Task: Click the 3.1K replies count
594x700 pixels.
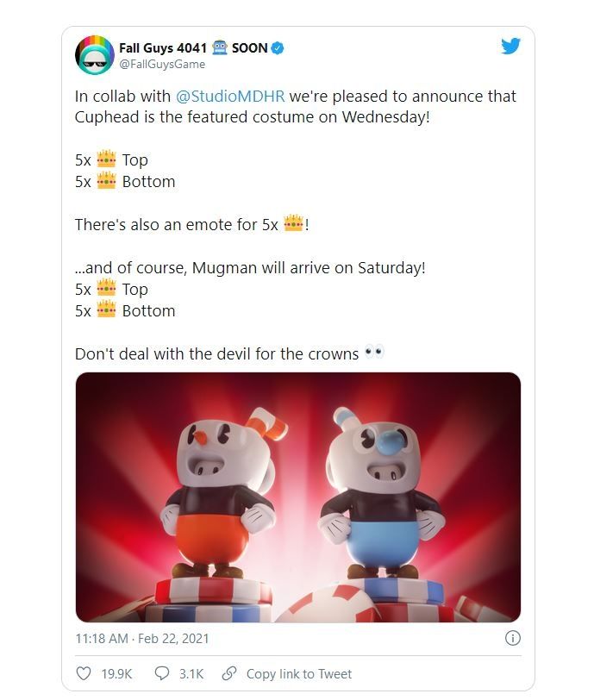Action: pos(193,673)
